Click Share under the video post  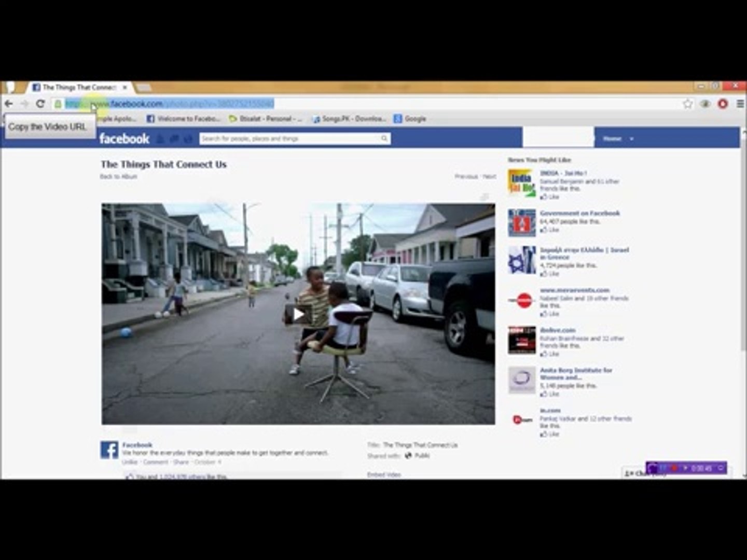pyautogui.click(x=181, y=462)
